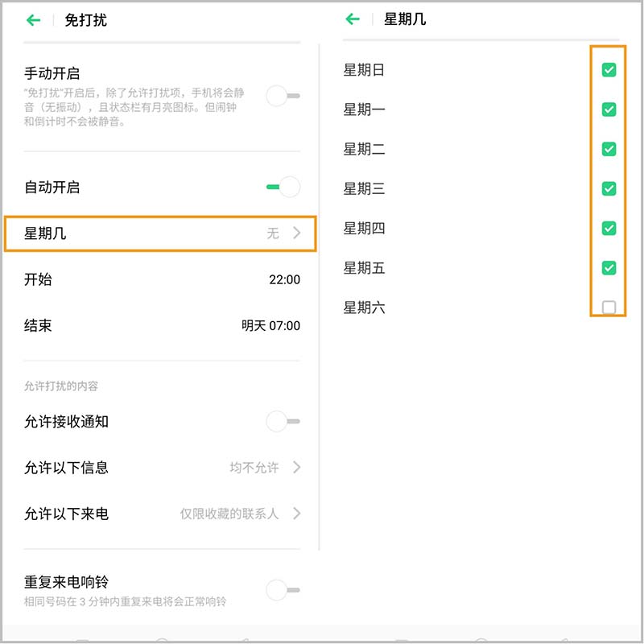Set the 开始 time 22:00
Screen dimensions: 644x644
tap(284, 280)
